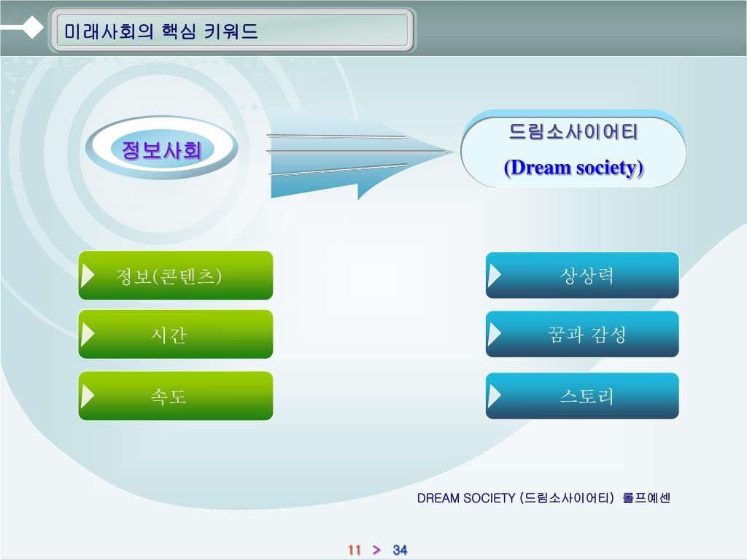Click the 드림소사이어티 heading text
This screenshot has width=747, height=560.
(x=573, y=131)
